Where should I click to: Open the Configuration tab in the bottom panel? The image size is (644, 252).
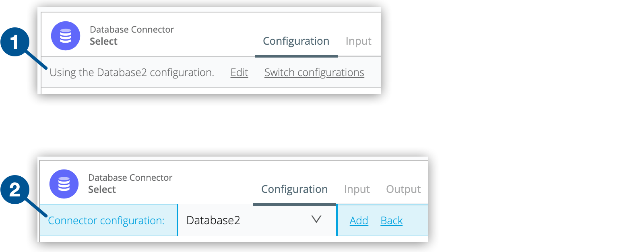point(294,189)
